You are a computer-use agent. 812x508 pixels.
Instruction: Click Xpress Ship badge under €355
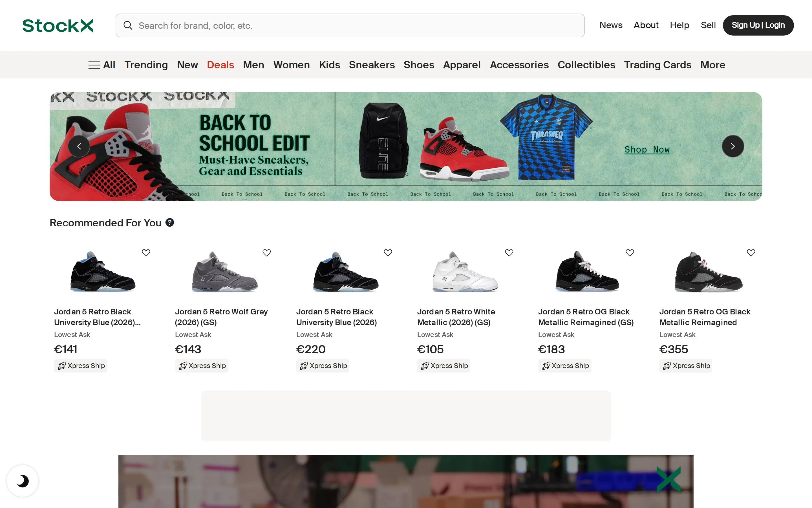[685, 365]
